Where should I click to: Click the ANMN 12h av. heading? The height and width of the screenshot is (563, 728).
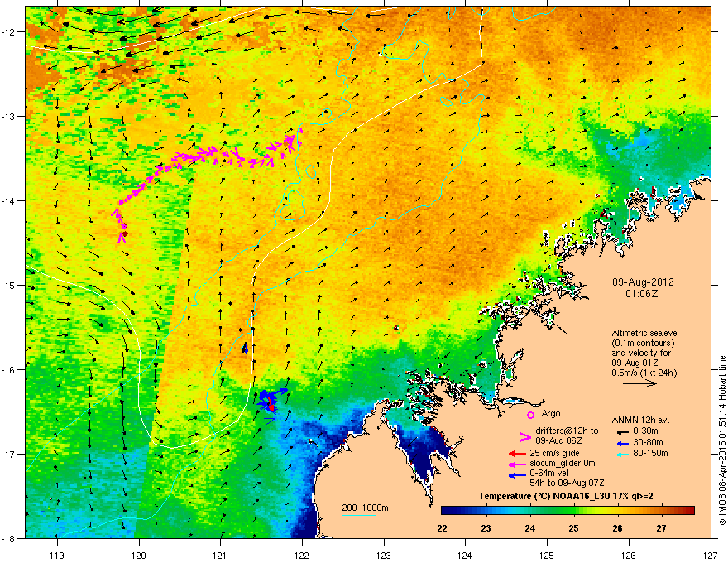pyautogui.click(x=640, y=420)
